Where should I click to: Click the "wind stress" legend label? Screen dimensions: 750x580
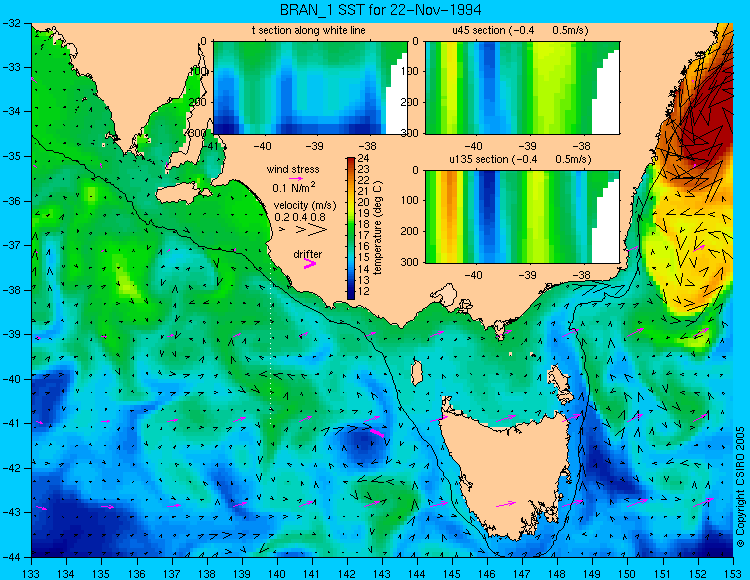pyautogui.click(x=293, y=169)
